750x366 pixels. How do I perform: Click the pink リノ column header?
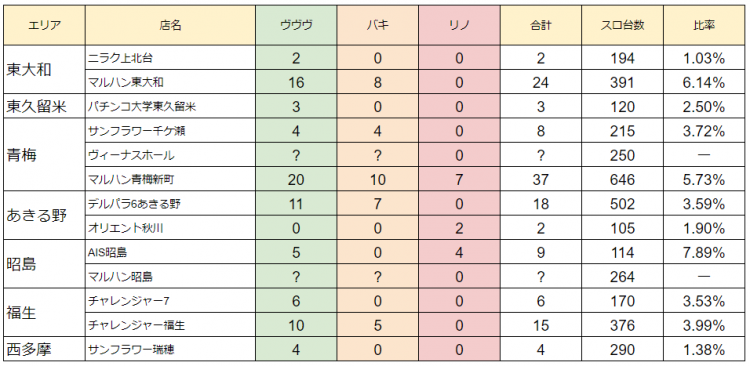459,26
